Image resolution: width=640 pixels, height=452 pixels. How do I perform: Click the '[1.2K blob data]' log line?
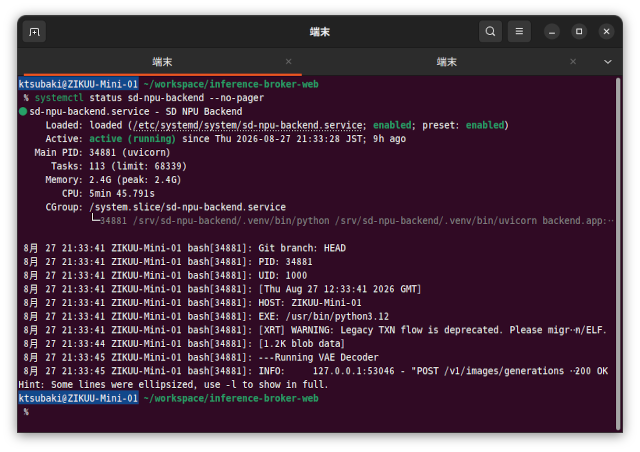tap(184, 344)
